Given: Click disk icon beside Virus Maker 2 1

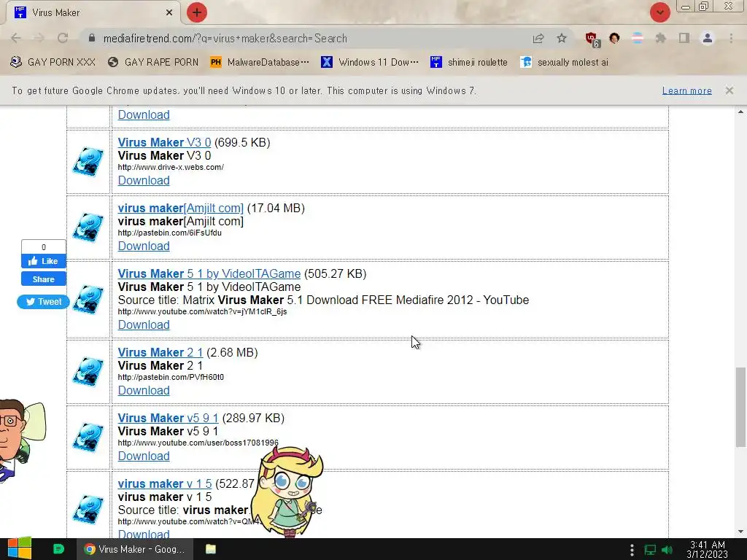Looking at the screenshot, I should point(88,372).
